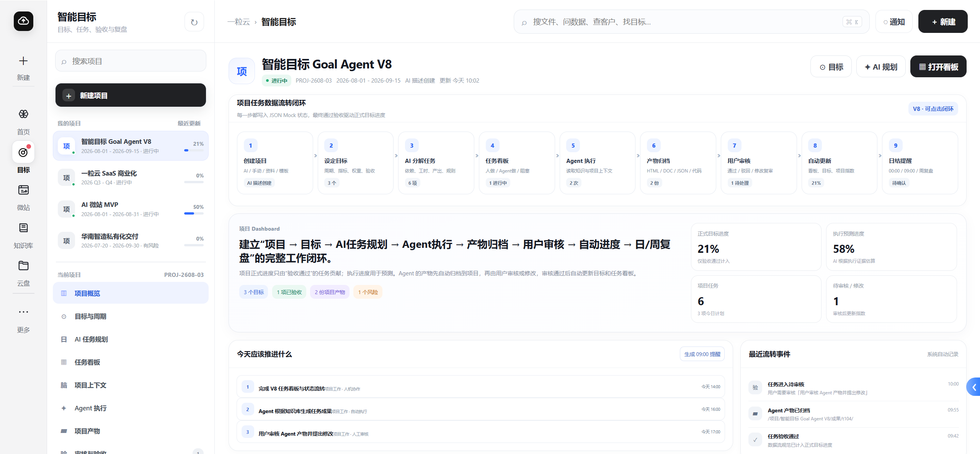Open 项目产物 menu item
This screenshot has height=454, width=980.
(x=131, y=431)
